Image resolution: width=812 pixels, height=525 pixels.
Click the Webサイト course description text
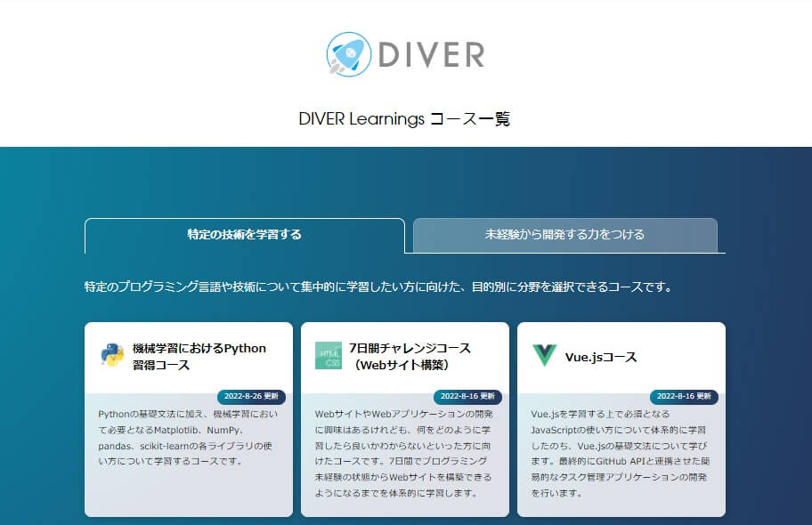pyautogui.click(x=403, y=454)
